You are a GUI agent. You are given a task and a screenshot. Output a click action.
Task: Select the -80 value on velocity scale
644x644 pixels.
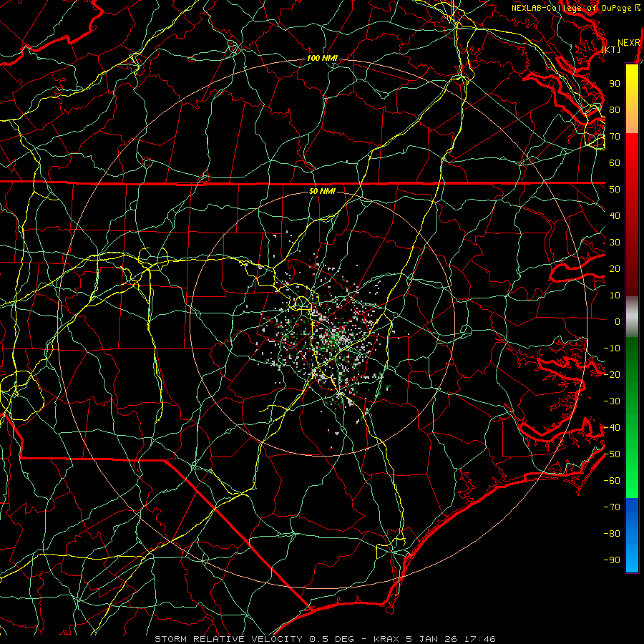(x=612, y=534)
